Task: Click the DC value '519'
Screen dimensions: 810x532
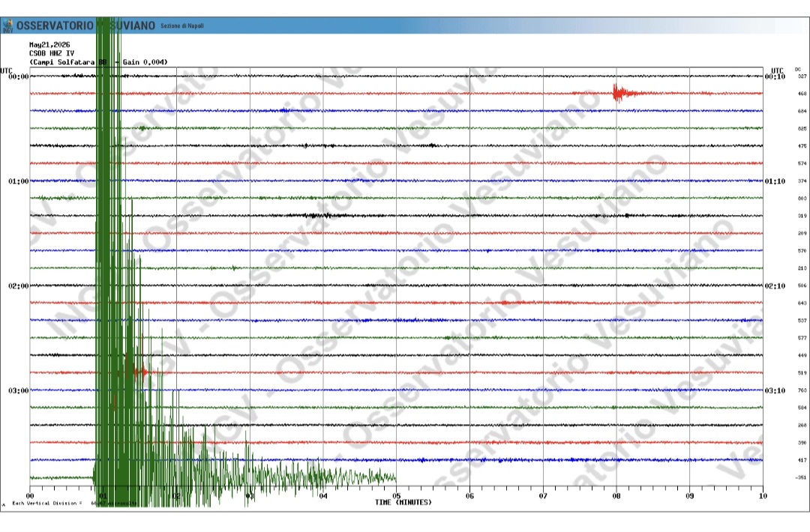Action: pos(802,373)
